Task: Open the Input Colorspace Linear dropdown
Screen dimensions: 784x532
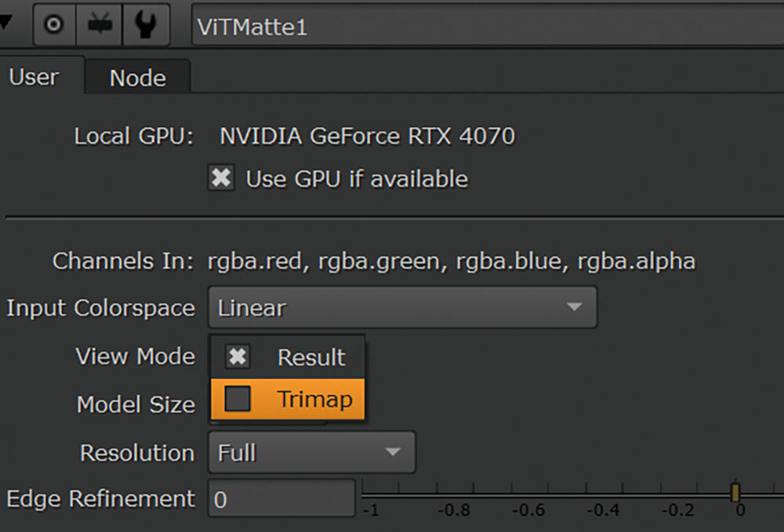Action: (402, 307)
